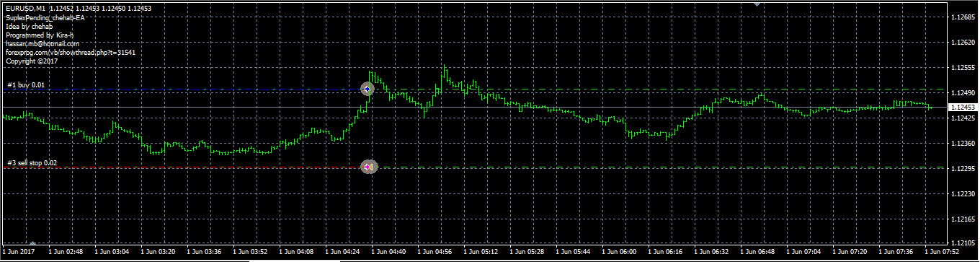Click the hassan.mb@hotmail.com email text
The image size is (980, 262).
click(x=43, y=44)
